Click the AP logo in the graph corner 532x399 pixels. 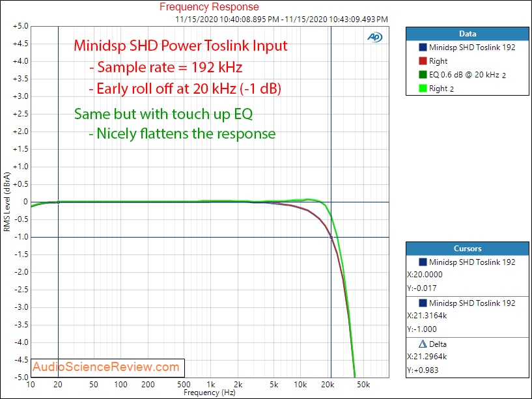375,37
